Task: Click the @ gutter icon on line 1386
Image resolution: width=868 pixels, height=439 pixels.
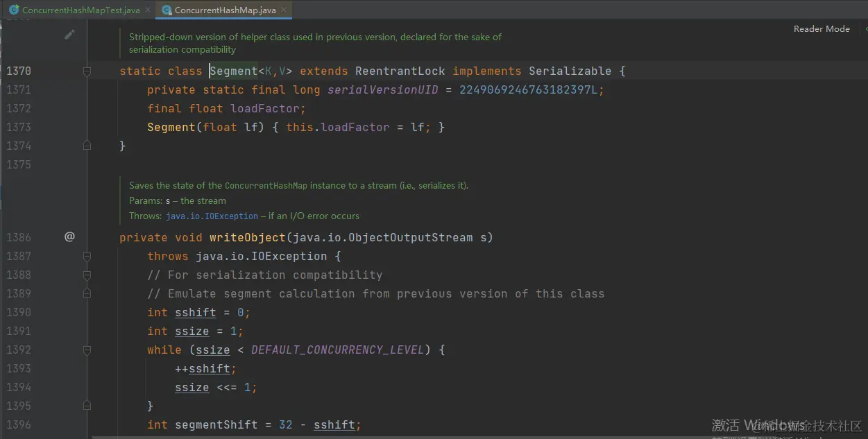Action: (x=69, y=236)
